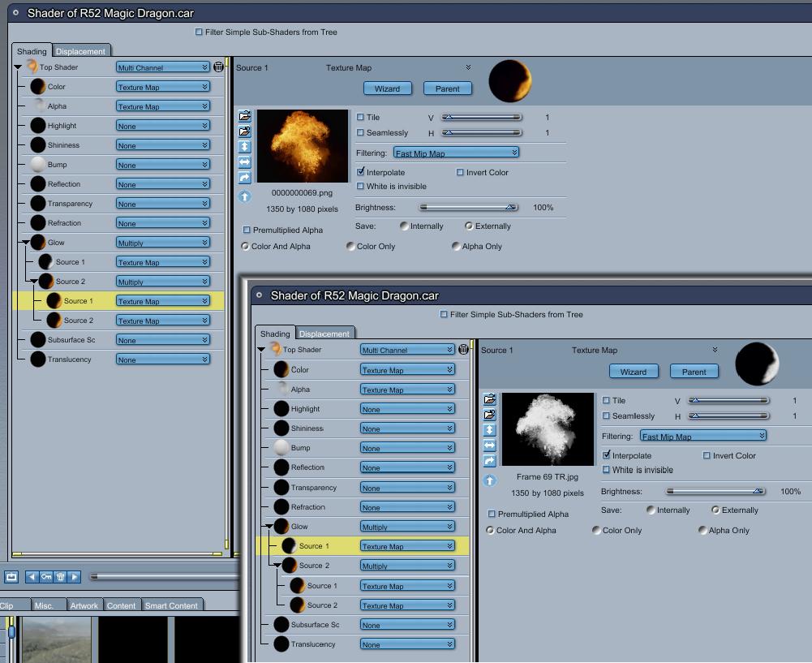812x663 pixels.
Task: Click the key icon in sequencer toolbar
Action: 46,576
